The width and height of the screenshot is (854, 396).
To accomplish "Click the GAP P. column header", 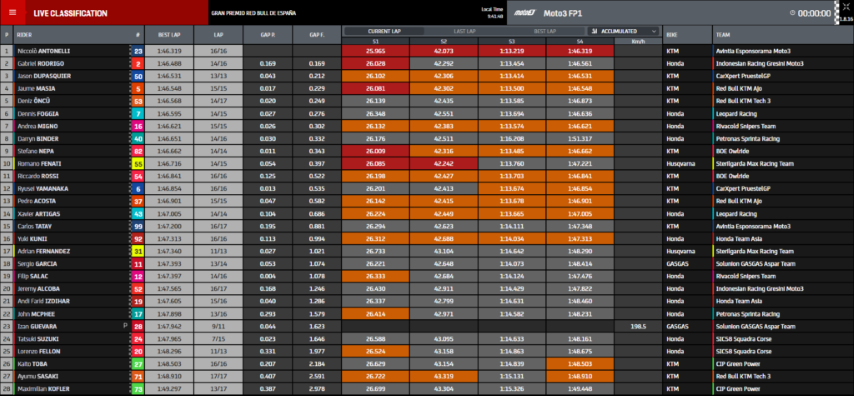I will pyautogui.click(x=267, y=35).
